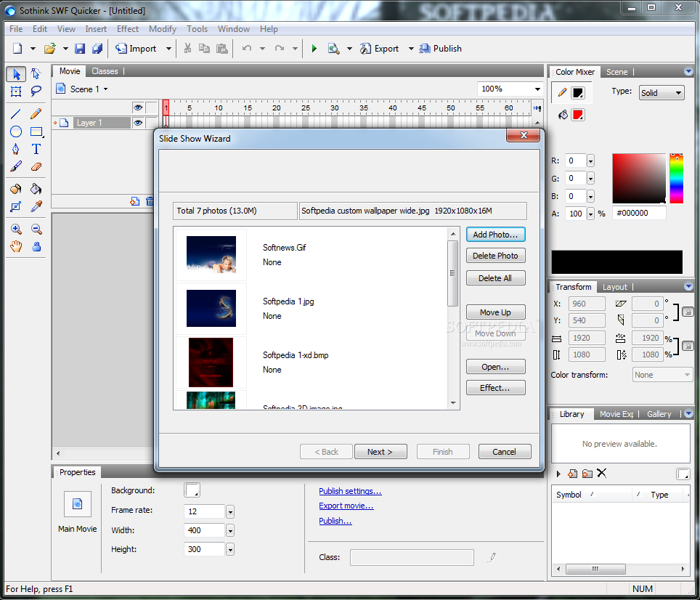Choose the Rectangle tool
The image size is (700, 600).
pos(36,131)
